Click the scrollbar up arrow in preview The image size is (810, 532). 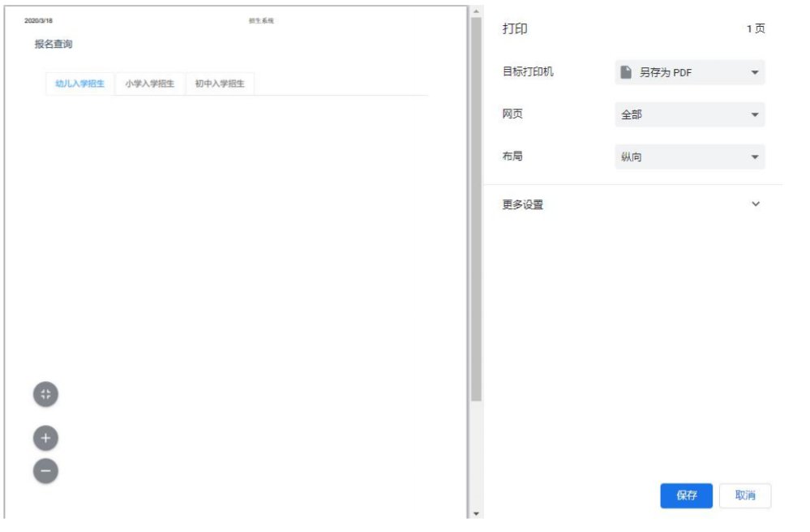476,12
